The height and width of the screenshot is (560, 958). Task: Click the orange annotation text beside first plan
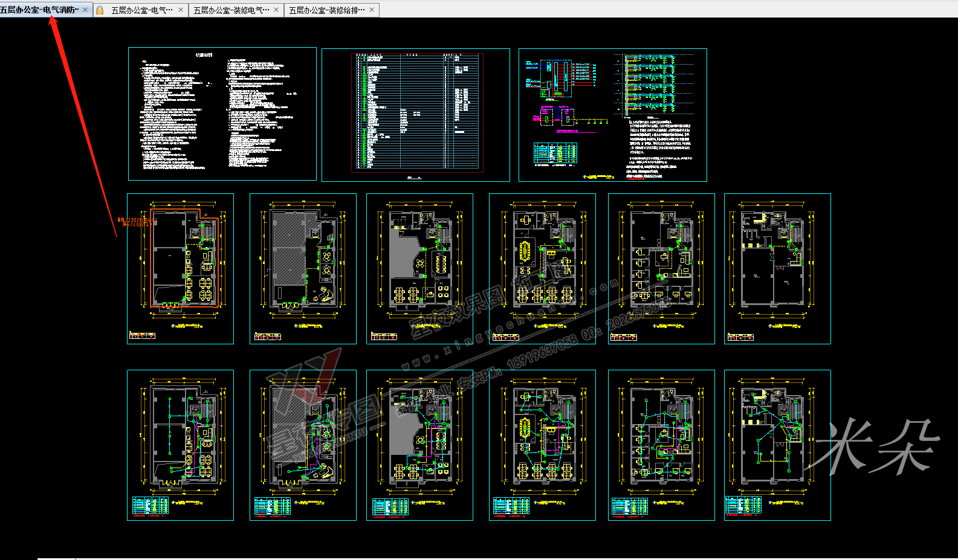tap(137, 222)
